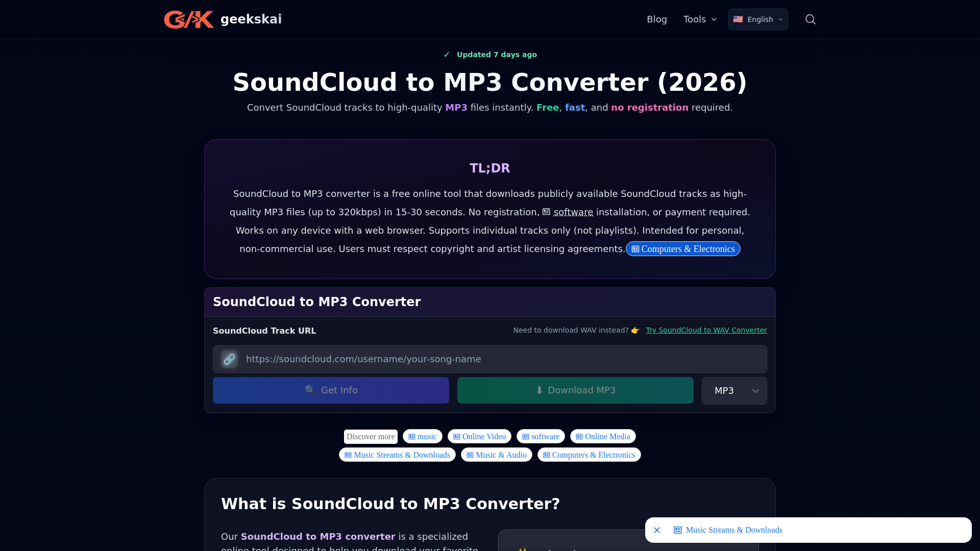980x551 pixels.
Task: Click the TL;DR heading
Action: (490, 168)
